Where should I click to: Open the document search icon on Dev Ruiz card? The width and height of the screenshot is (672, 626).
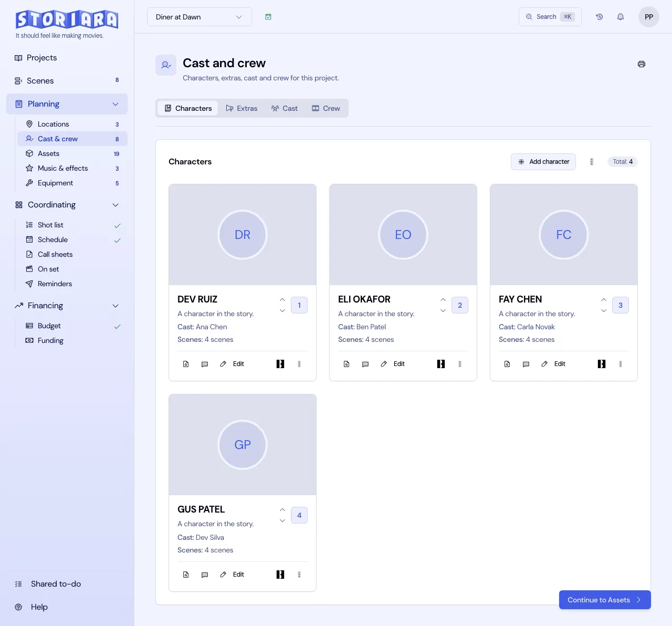[x=186, y=364]
